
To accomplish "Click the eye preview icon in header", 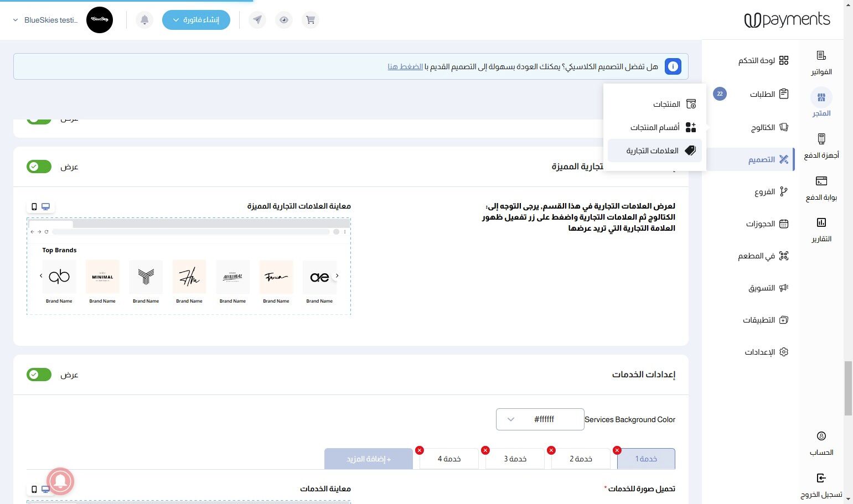I will coord(284,20).
